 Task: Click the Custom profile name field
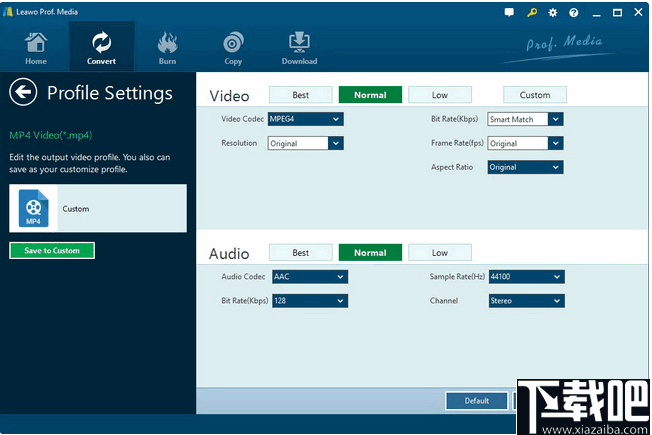pos(122,208)
